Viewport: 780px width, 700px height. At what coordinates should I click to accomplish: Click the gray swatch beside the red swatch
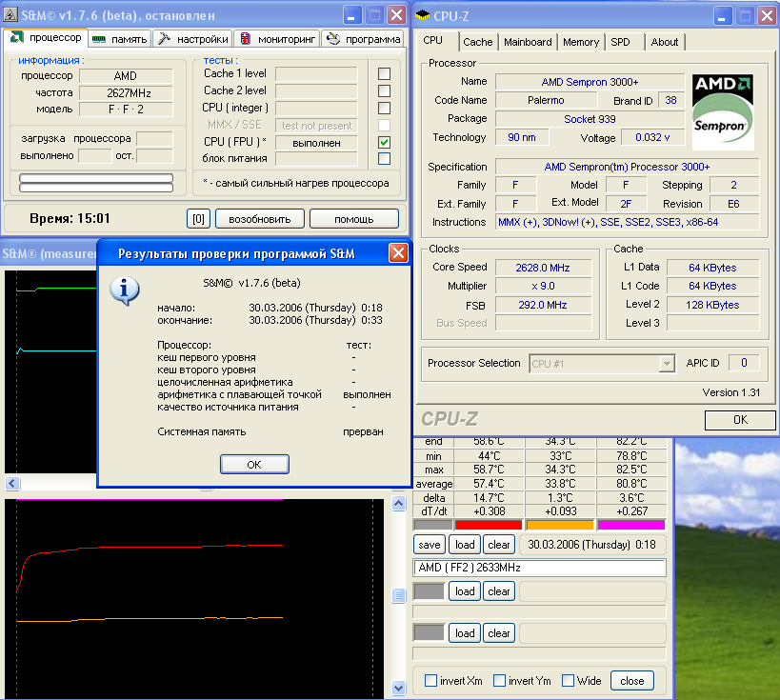click(x=432, y=525)
